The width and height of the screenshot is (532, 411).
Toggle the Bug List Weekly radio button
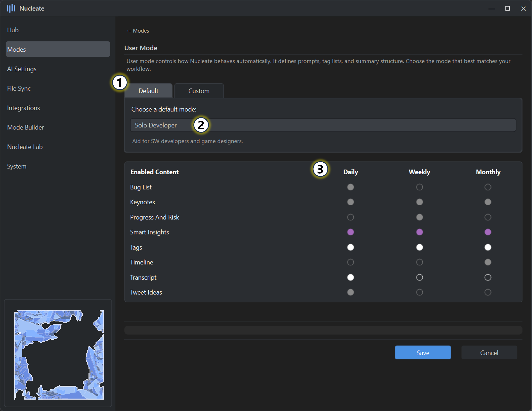pyautogui.click(x=419, y=187)
